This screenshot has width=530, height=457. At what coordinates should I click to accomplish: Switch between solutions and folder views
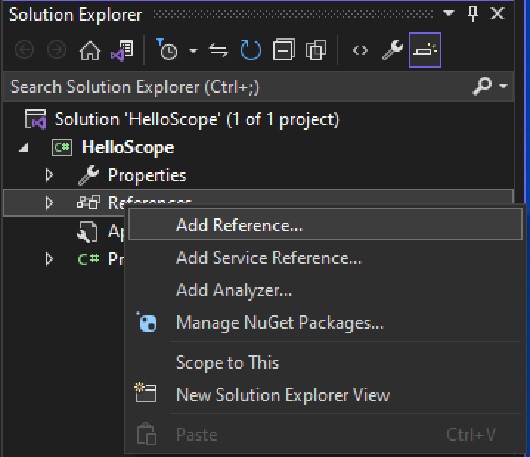(x=122, y=51)
